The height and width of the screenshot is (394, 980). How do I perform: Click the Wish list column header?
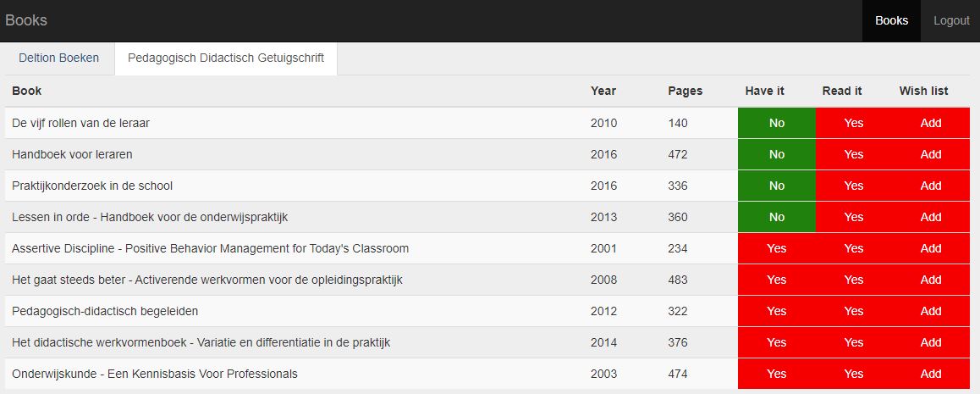(x=923, y=91)
